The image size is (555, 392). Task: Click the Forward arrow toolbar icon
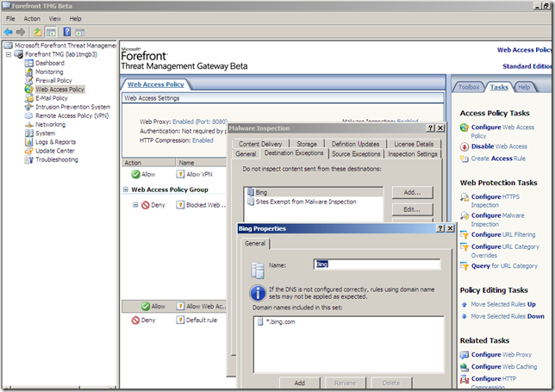(x=21, y=32)
